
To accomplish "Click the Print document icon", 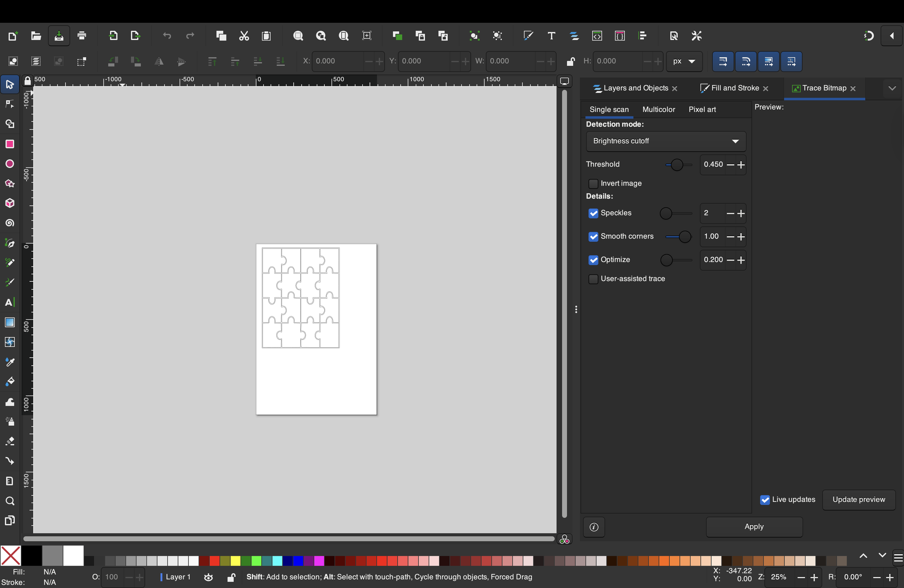I will tap(82, 36).
